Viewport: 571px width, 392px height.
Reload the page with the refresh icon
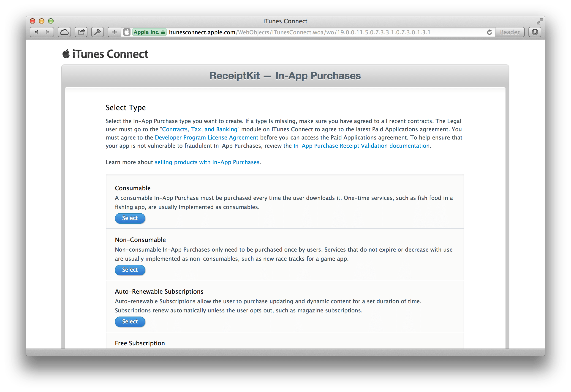[489, 32]
